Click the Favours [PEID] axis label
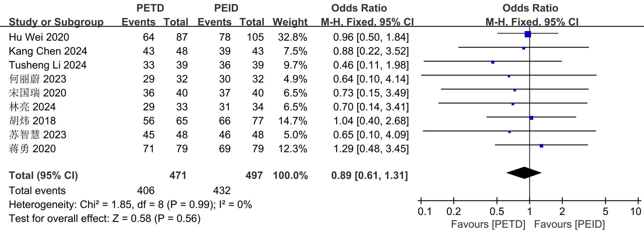The height and width of the screenshot is (232, 644). point(569,224)
